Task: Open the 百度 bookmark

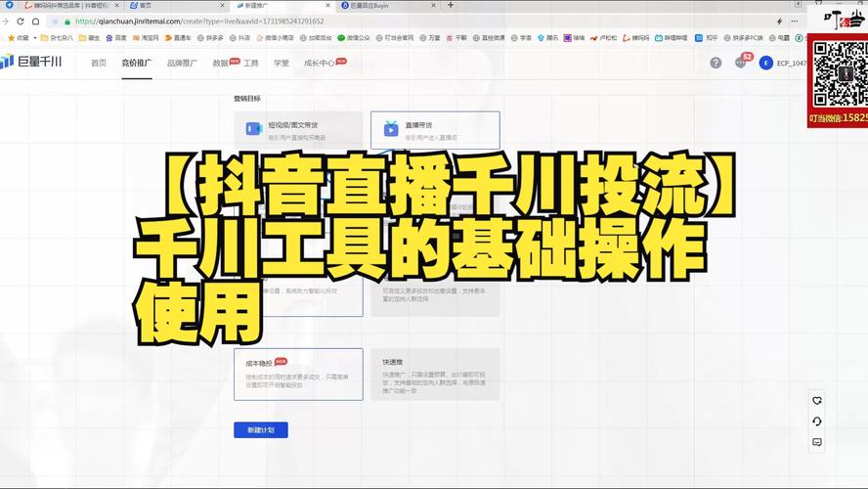Action: 116,38
